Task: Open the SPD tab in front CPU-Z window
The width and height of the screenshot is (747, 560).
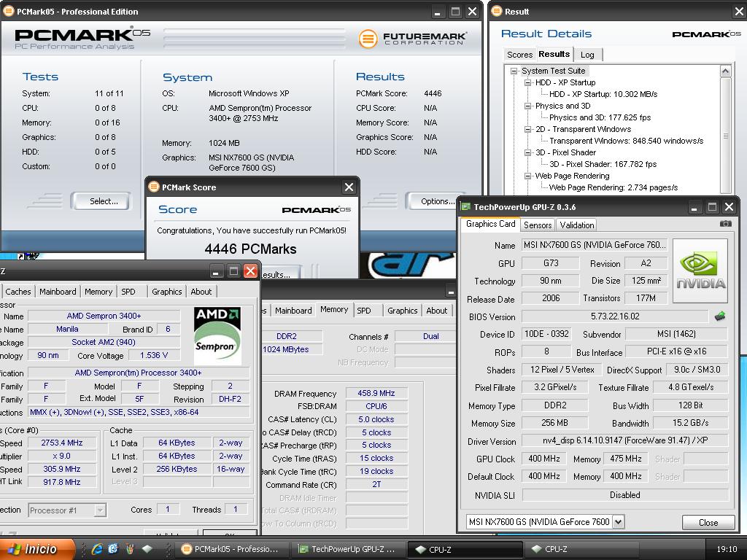Action: (128, 292)
